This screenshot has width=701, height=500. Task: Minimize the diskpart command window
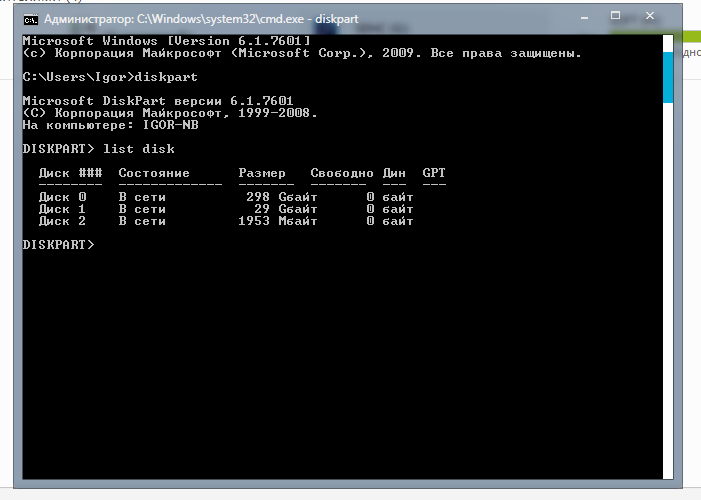(x=584, y=18)
